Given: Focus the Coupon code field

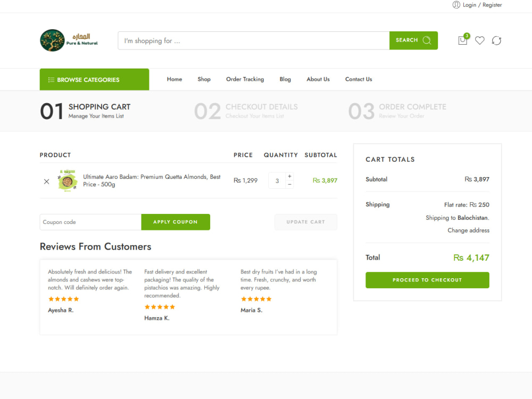Looking at the screenshot, I should tap(90, 222).
